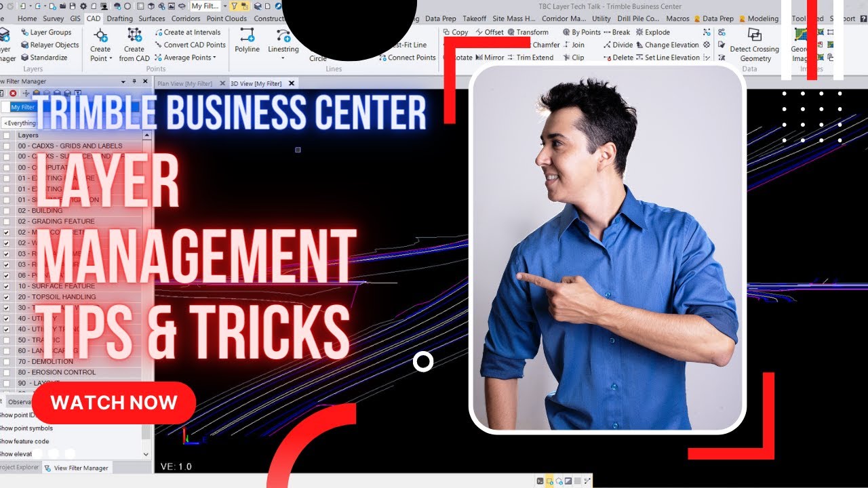Close the 3D View [My Filter] tab
This screenshot has width=868, height=488.
click(292, 83)
